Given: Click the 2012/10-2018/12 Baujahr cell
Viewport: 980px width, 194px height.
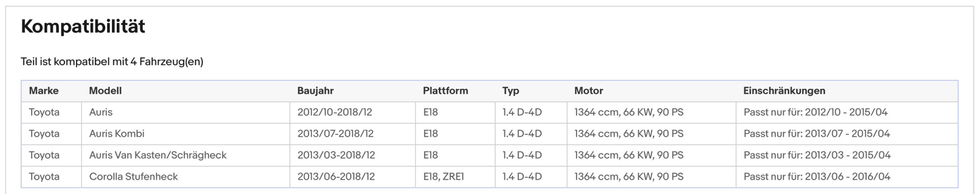Looking at the screenshot, I should coord(353,113).
